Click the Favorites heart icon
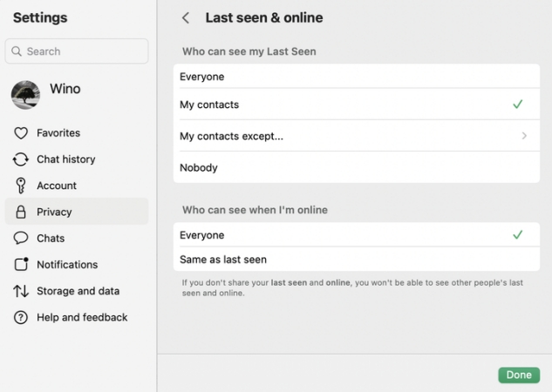552x392 pixels. click(21, 133)
